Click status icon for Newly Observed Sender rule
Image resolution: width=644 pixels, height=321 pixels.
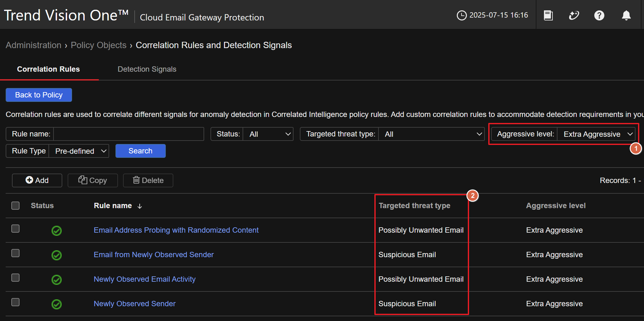(x=57, y=304)
